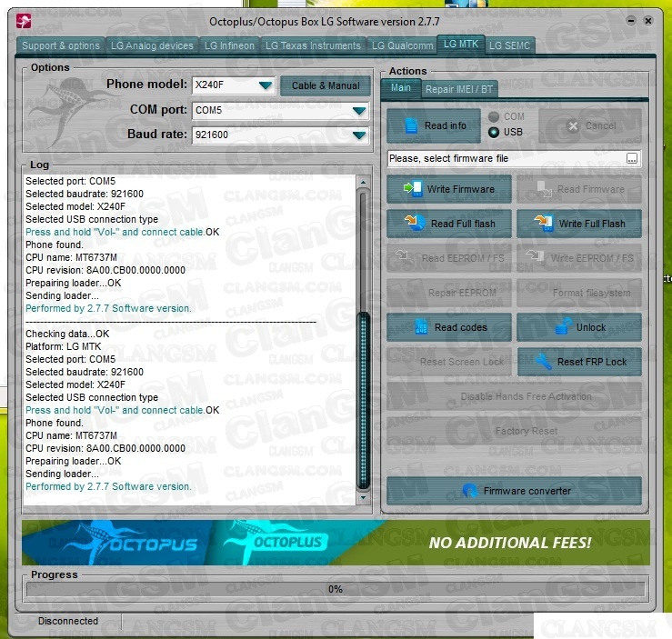
Task: Open the Repair IMEI / BT tab
Action: click(x=459, y=89)
